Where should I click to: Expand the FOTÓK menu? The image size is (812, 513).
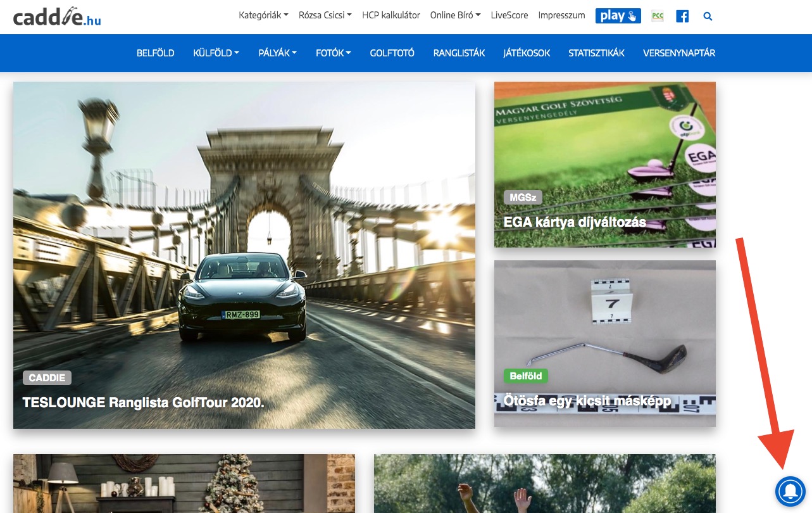[334, 53]
